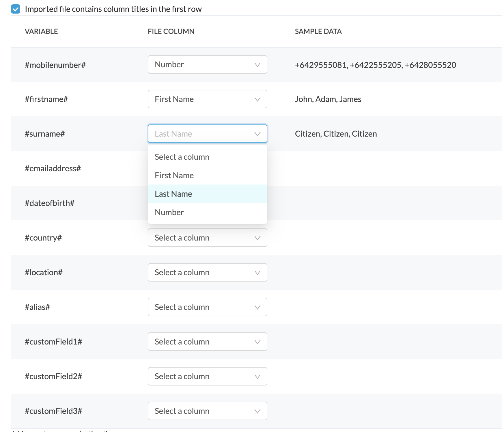Screen dimensions: 504x432
Task: Uncheck the column titles in first row checkbox
Action: point(15,9)
